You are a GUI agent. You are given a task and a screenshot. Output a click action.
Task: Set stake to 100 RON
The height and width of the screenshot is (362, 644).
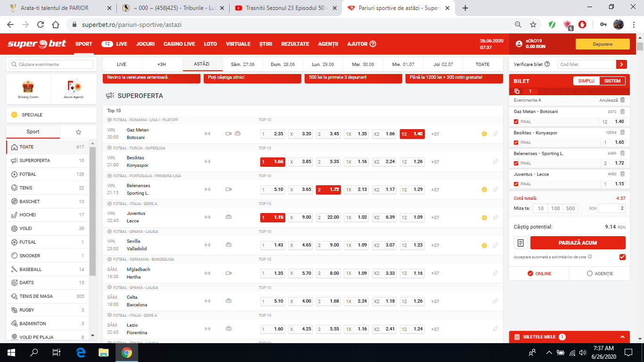point(555,208)
